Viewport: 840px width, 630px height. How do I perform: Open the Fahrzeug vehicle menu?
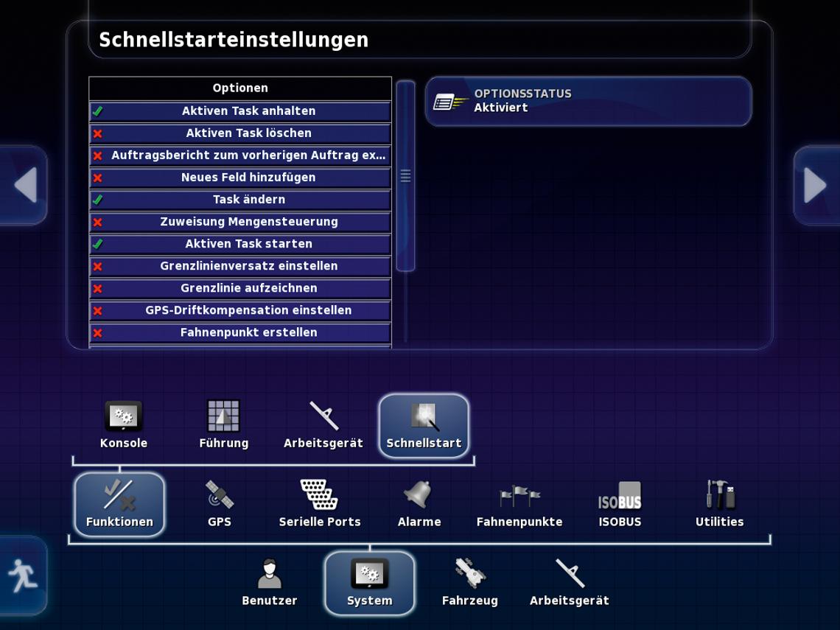[x=470, y=582]
